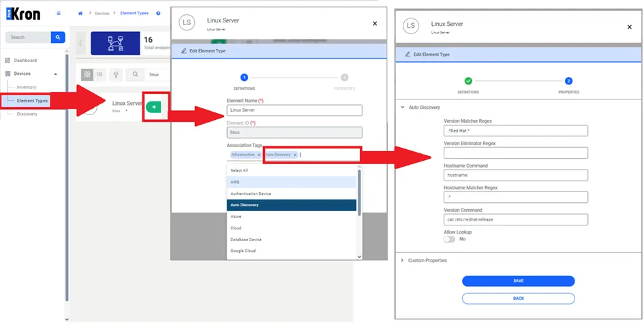
Task: Switch to list view icon
Action: tap(99, 74)
